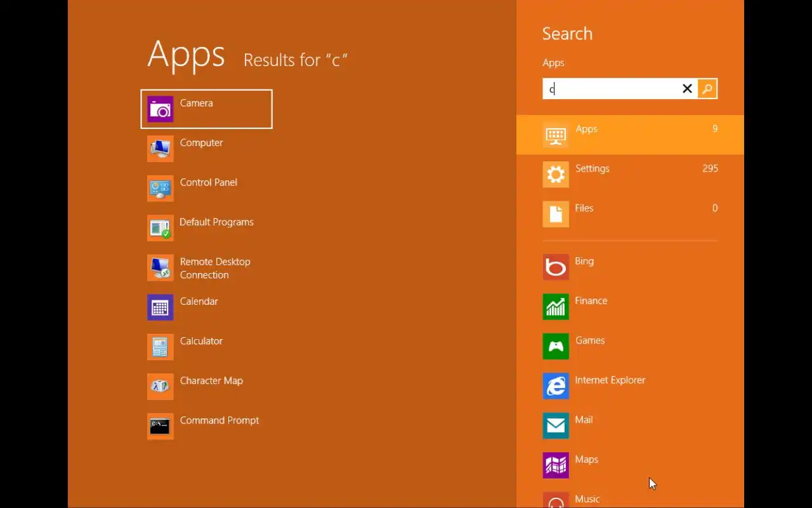Click the Control Panel result label

208,182
